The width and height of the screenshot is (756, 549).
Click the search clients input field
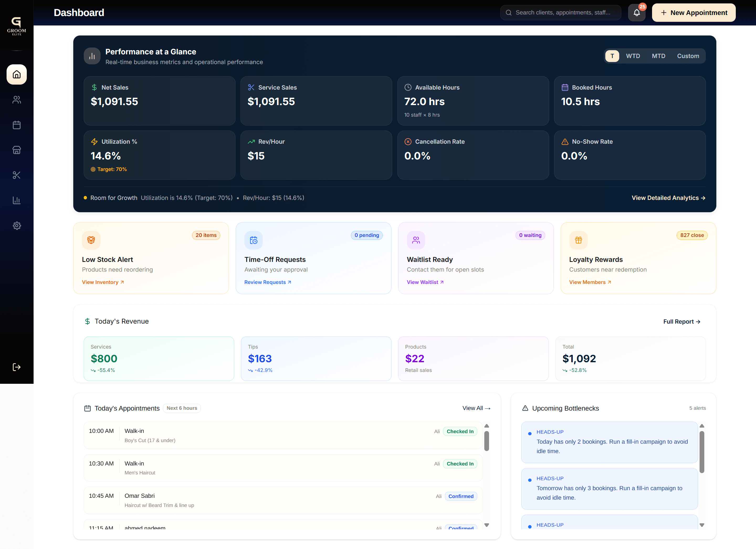coord(561,13)
